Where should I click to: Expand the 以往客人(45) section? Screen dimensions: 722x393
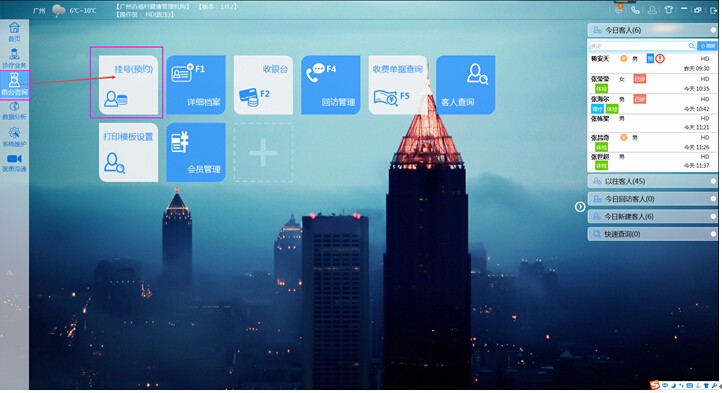652,181
